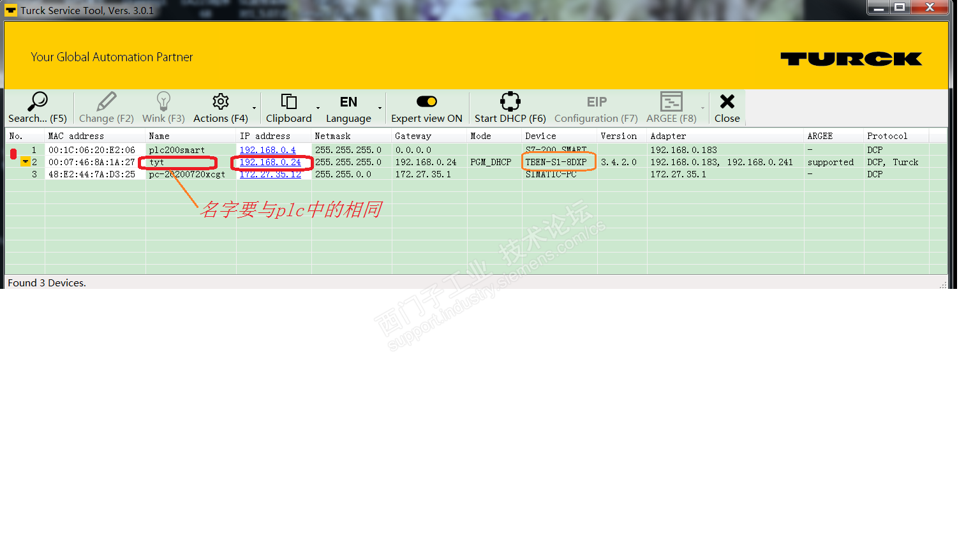The height and width of the screenshot is (551, 980).
Task: Open EIP Configuration (F7)
Action: 597,107
